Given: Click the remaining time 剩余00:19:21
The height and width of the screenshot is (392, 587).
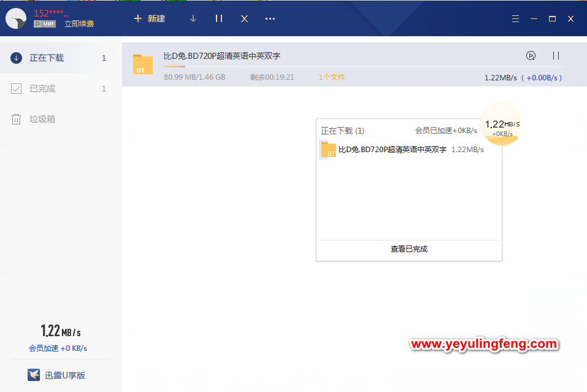Looking at the screenshot, I should tap(272, 77).
